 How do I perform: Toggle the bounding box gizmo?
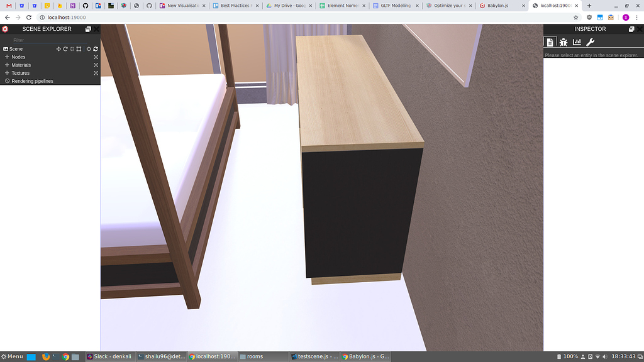(x=79, y=49)
